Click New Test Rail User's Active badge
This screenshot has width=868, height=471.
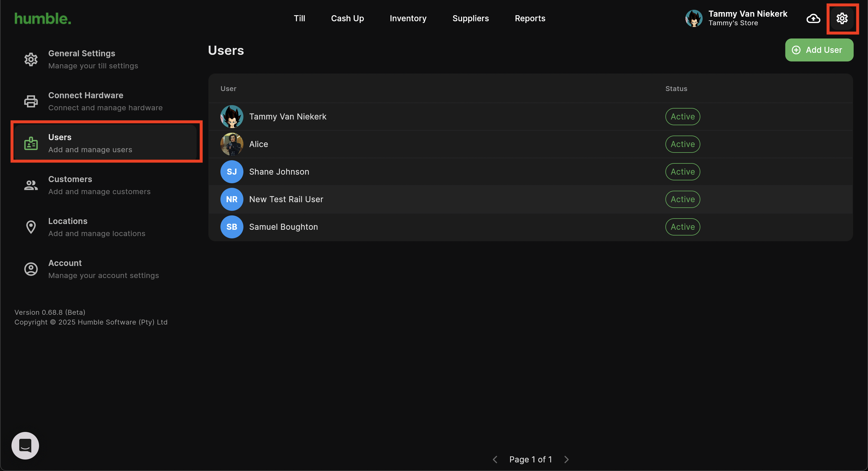coord(683,199)
